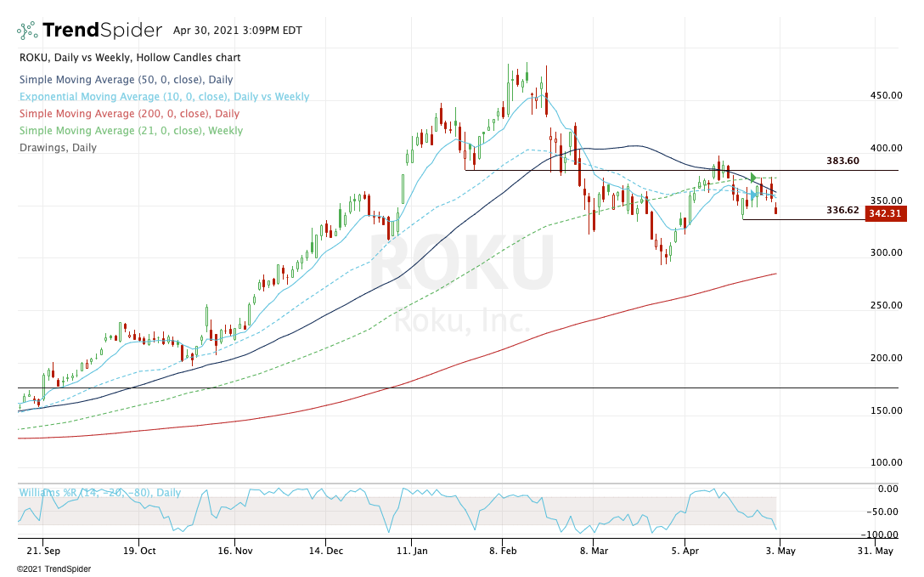Click the blue arrow marker near the recent candles
924x577 pixels.
coord(753,194)
